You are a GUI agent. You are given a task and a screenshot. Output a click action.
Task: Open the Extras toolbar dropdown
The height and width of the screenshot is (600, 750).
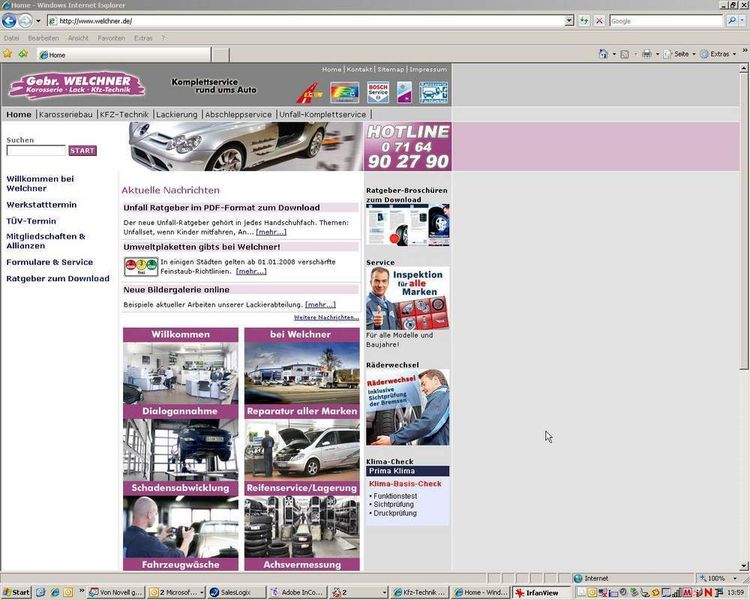point(718,54)
